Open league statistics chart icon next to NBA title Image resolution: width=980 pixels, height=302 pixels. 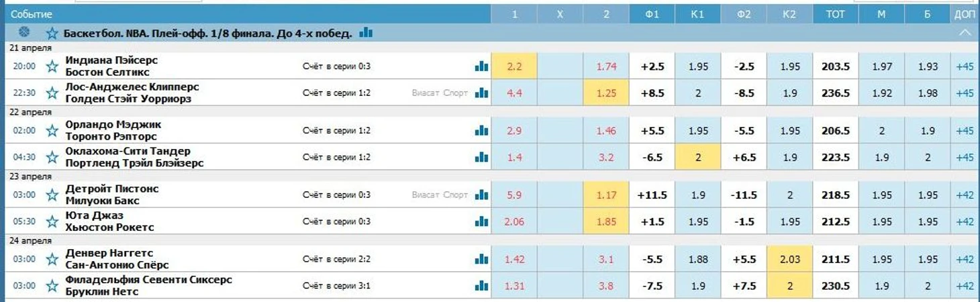click(x=366, y=32)
